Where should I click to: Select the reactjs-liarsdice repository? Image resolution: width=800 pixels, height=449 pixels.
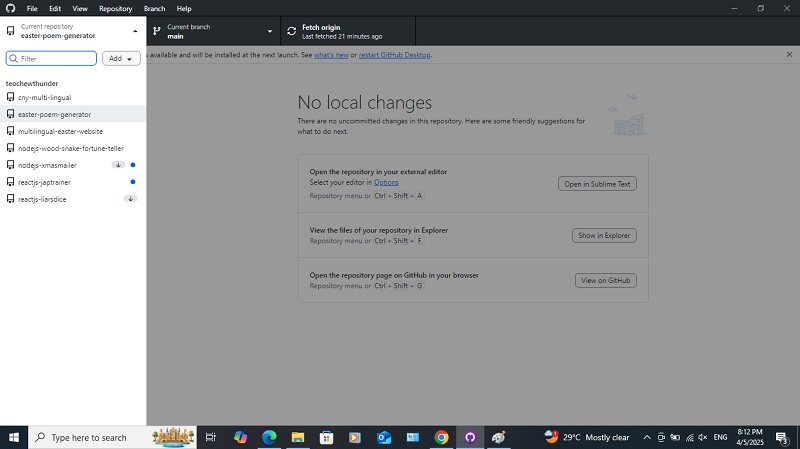(73, 199)
